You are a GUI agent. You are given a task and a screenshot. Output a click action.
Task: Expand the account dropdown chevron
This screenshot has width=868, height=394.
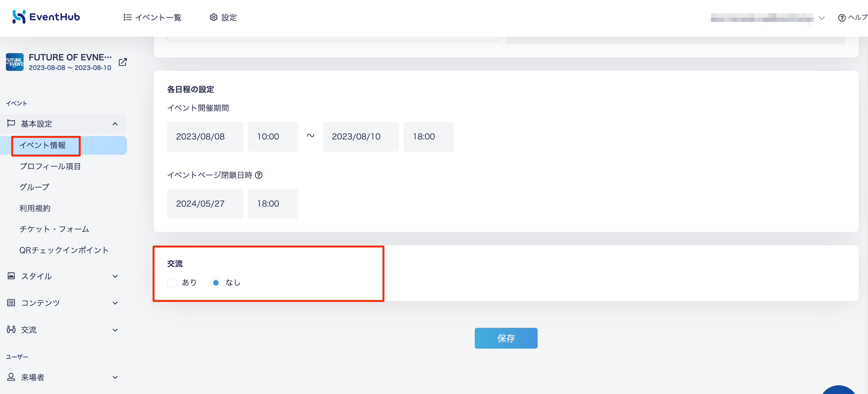[822, 18]
